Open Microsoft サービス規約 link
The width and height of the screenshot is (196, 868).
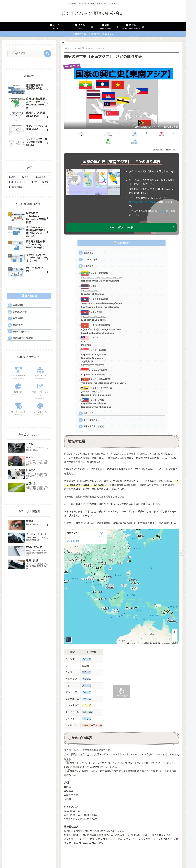coord(143,202)
